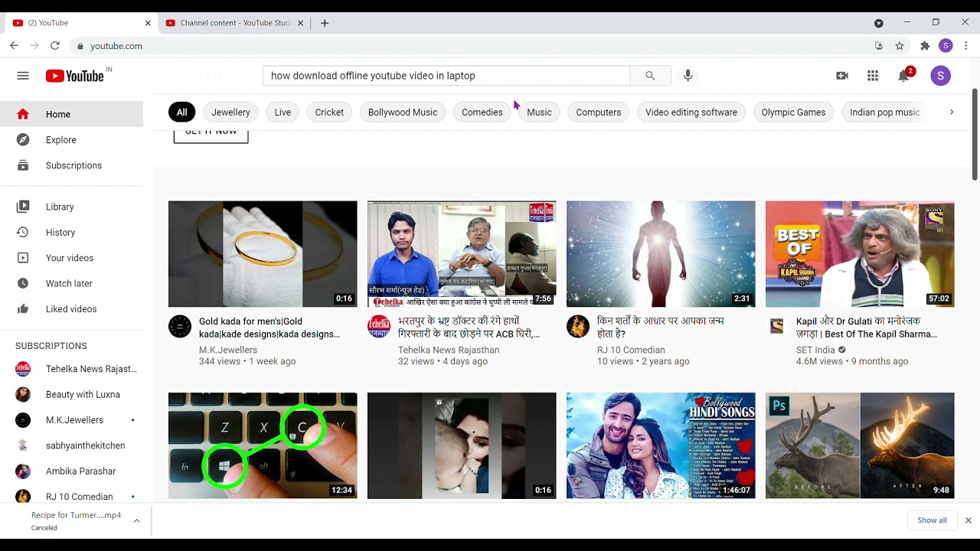Open RJ 10 Comedian subscription in sidebar

point(71,497)
